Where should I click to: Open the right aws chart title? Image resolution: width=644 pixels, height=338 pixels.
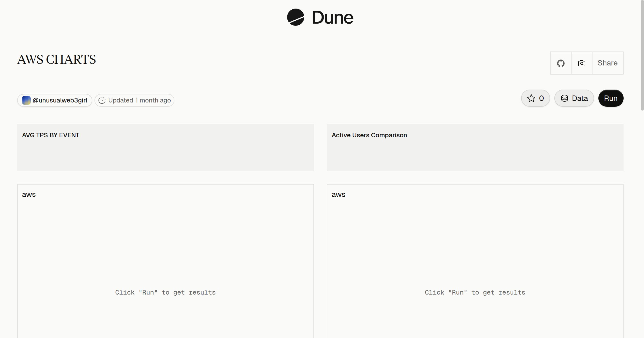339,194
